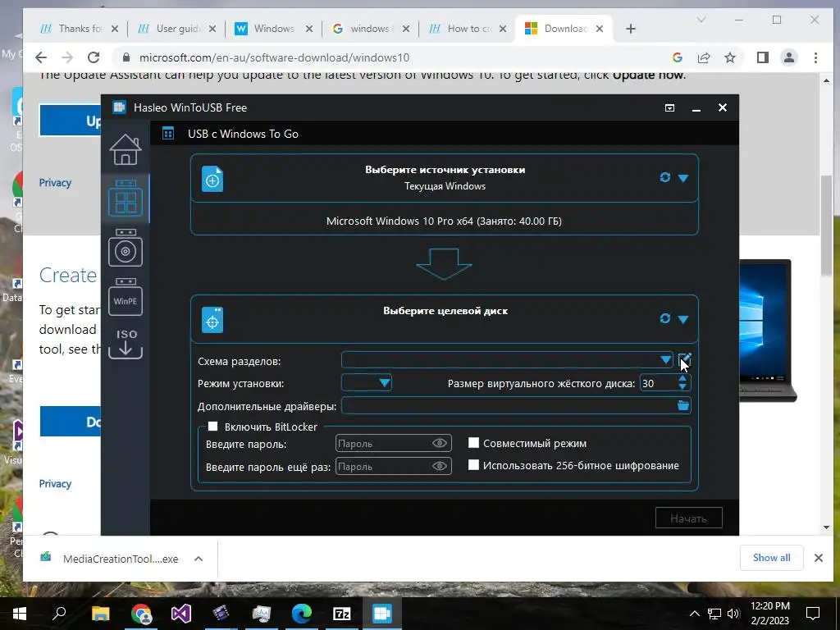Screen dimensions: 840x630
Task: Open the Chrome profile icon
Action: coord(789,57)
